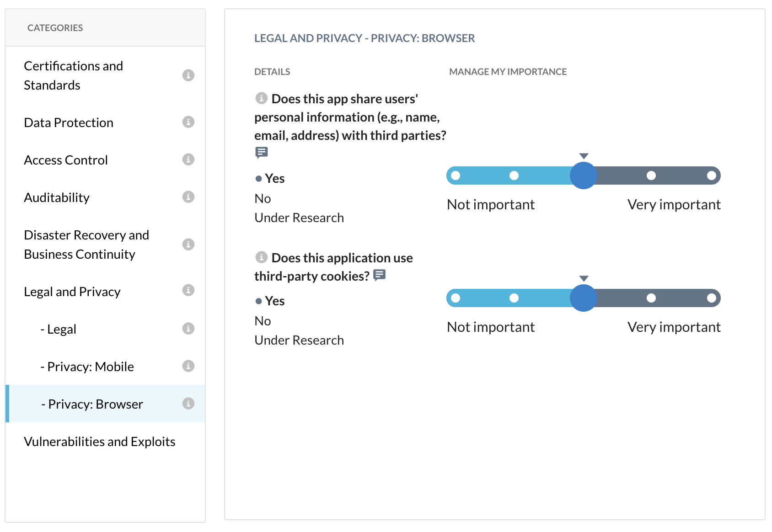The height and width of the screenshot is (532, 772).
Task: Open comment icon beside third-party cookies question
Action: tap(380, 275)
